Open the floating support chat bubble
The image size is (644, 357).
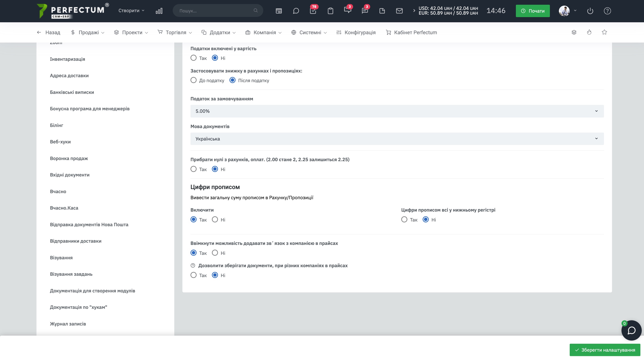pyautogui.click(x=631, y=330)
